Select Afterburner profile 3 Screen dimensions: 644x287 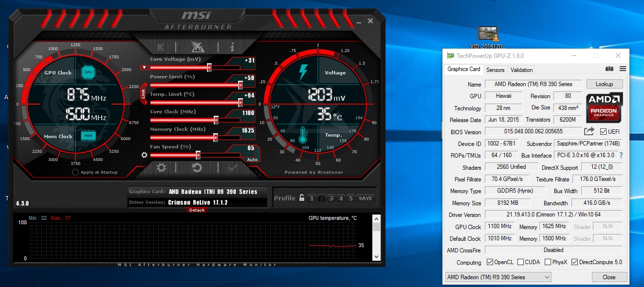pyautogui.click(x=331, y=198)
